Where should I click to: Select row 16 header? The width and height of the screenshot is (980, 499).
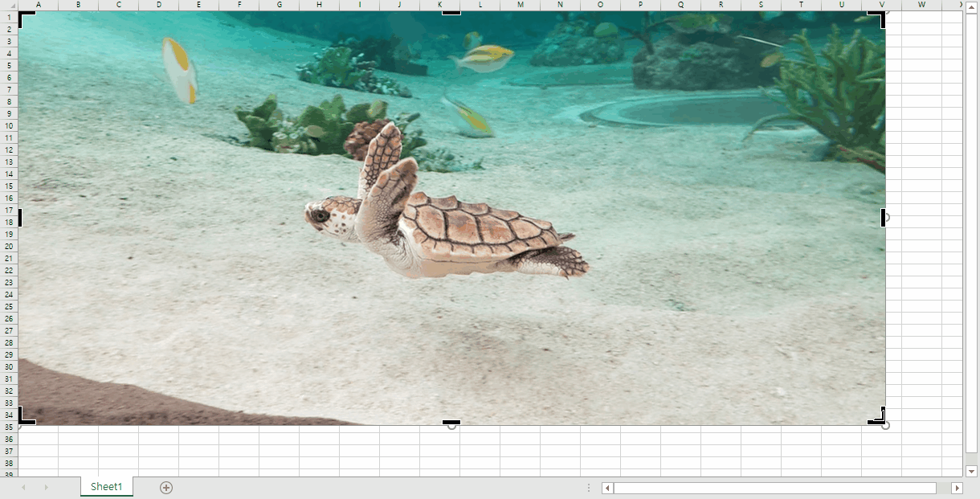pos(9,198)
